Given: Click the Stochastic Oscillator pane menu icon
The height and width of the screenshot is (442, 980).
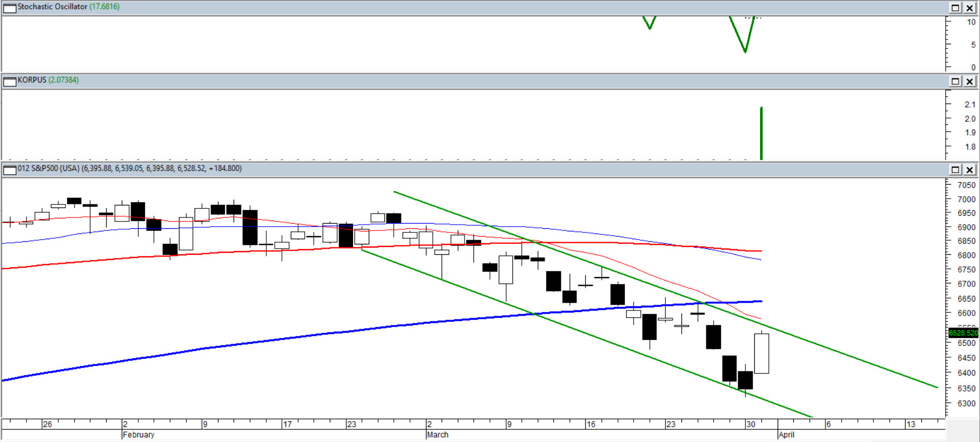Looking at the screenshot, I should 9,8.
